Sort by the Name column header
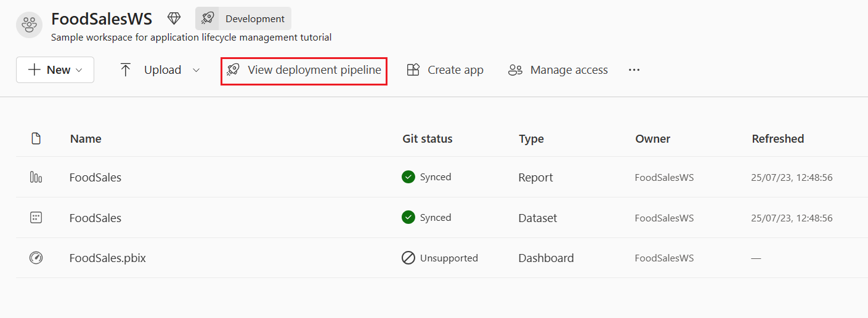 [86, 138]
